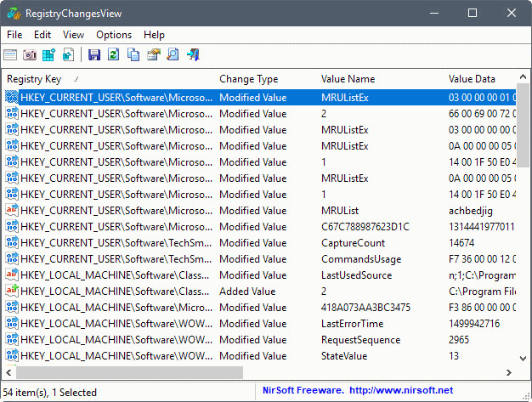
Task: Open the View menu
Action: [x=73, y=35]
